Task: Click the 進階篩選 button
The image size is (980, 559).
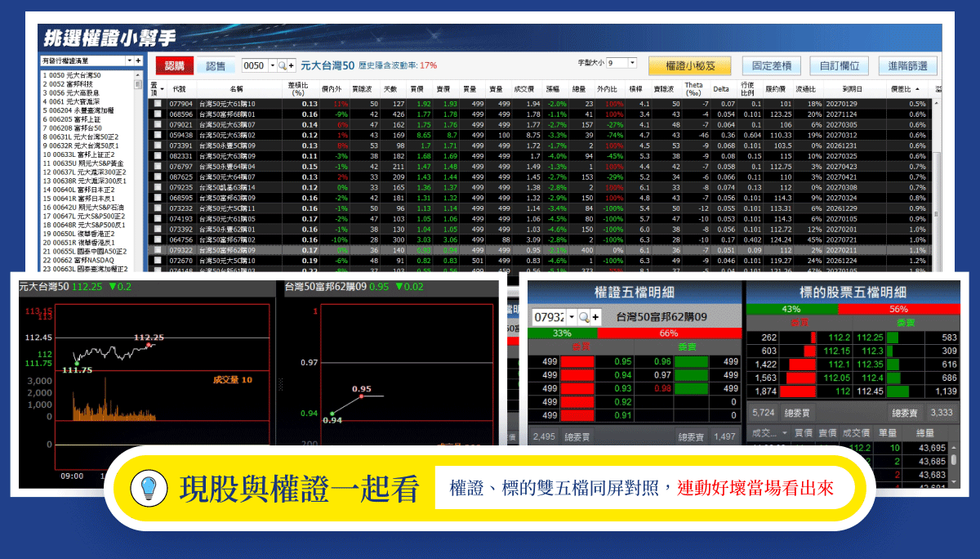Action: [907, 66]
